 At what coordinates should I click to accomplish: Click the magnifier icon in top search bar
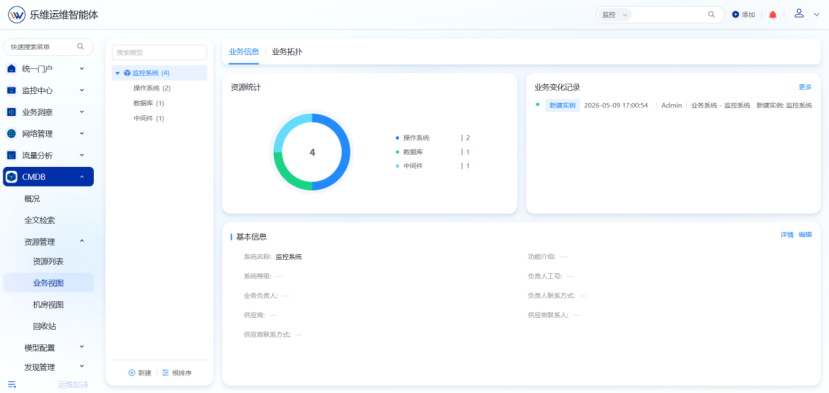coord(711,15)
